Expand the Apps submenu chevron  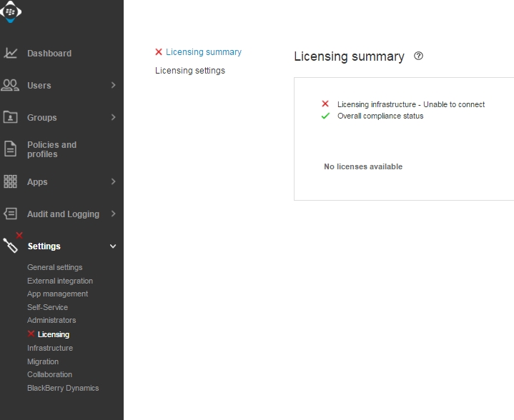point(113,181)
